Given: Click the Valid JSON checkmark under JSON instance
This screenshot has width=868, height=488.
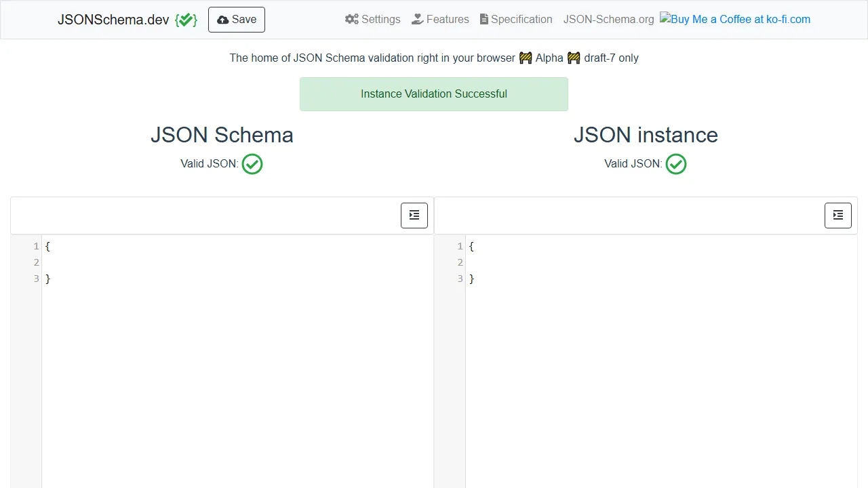Looking at the screenshot, I should [x=675, y=163].
